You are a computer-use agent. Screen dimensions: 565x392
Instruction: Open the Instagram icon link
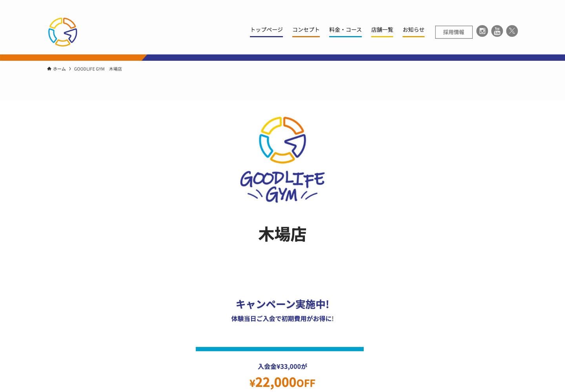tap(482, 31)
